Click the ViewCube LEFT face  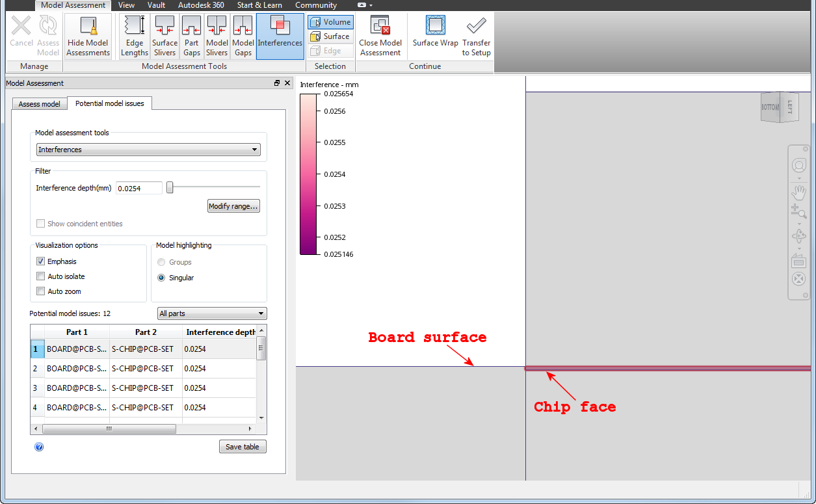tap(789, 106)
